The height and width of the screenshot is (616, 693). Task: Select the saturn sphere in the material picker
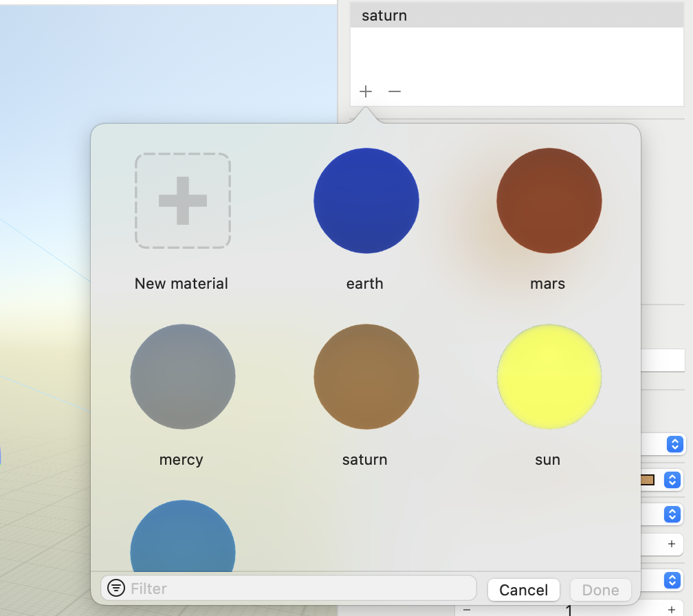tap(366, 377)
